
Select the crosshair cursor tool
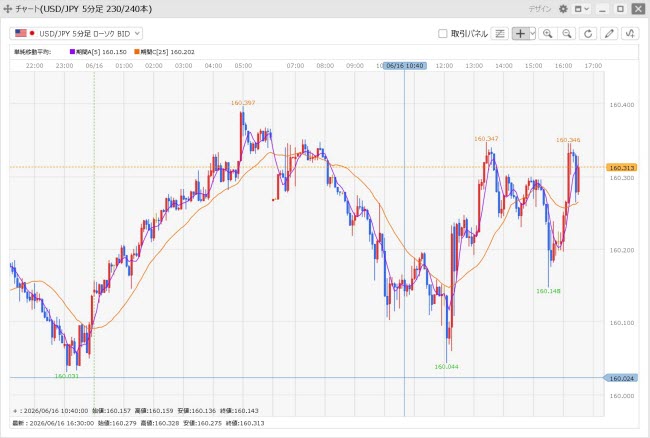[x=520, y=34]
